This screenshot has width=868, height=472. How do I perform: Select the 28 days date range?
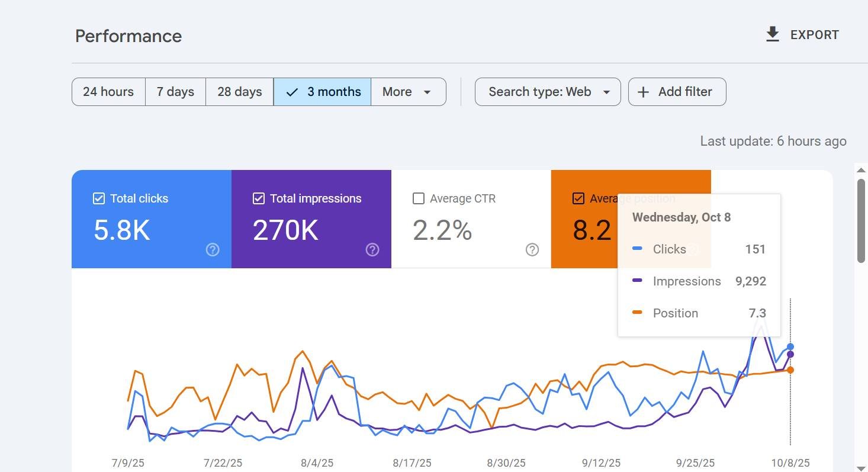pyautogui.click(x=239, y=92)
